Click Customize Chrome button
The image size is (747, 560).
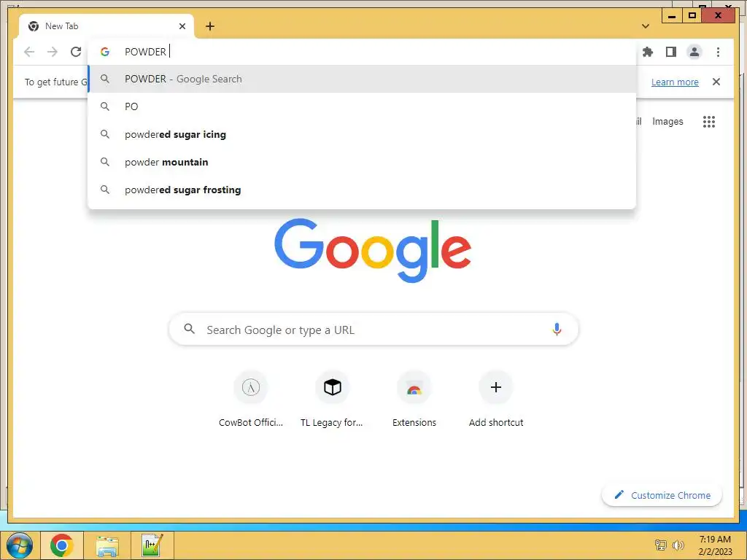[662, 495]
